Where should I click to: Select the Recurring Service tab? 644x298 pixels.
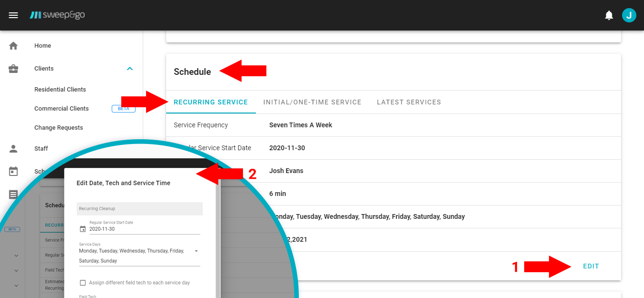point(211,102)
